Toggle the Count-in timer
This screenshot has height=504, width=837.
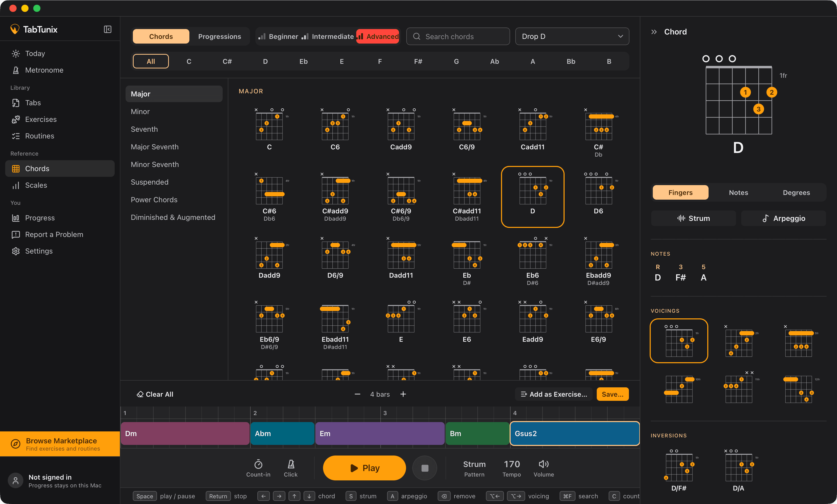(x=258, y=468)
